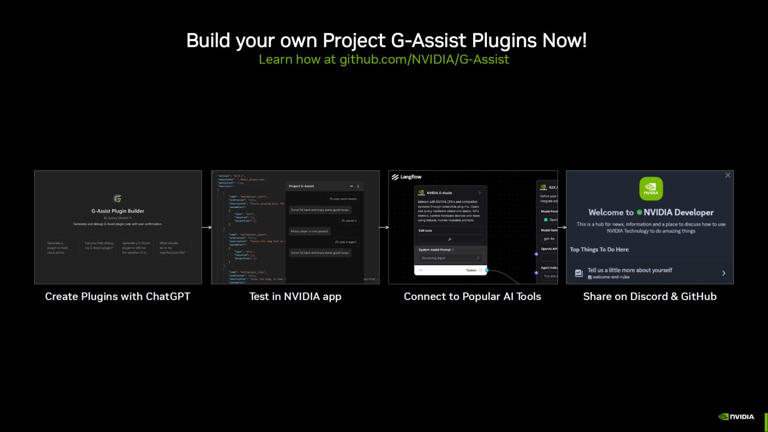Image resolution: width=768 pixels, height=432 pixels.
Task: Click the NVIDIA logo in the slide's bottom-right corner
Action: pos(737,416)
